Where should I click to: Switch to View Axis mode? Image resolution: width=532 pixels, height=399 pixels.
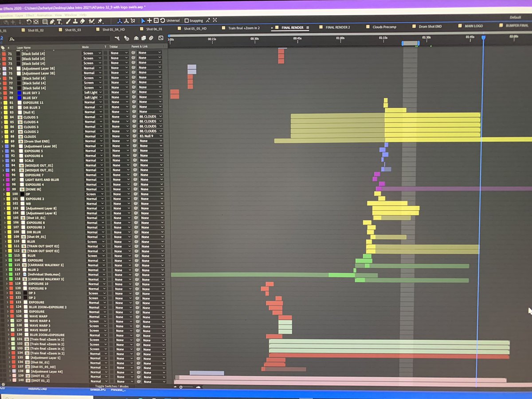pos(133,21)
